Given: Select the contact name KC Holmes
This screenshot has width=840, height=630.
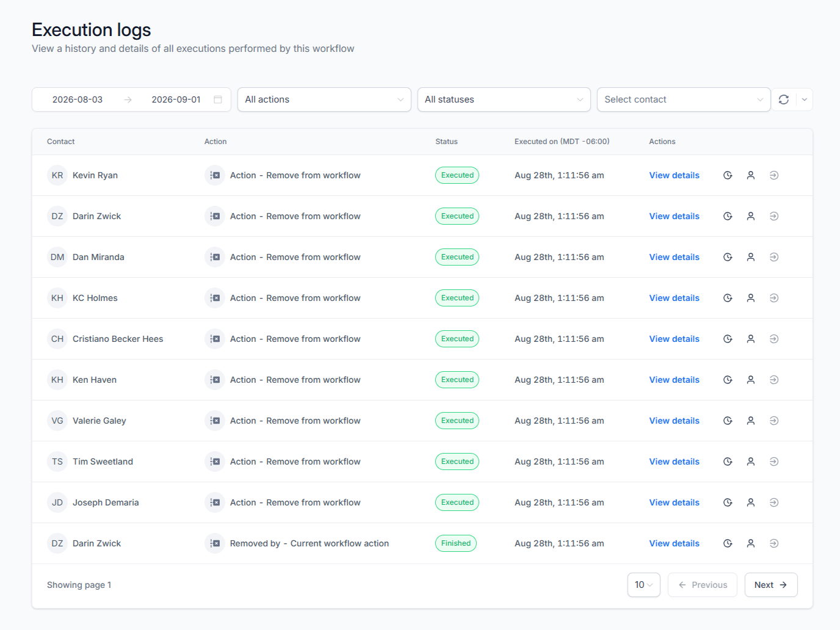Looking at the screenshot, I should pyautogui.click(x=95, y=298).
